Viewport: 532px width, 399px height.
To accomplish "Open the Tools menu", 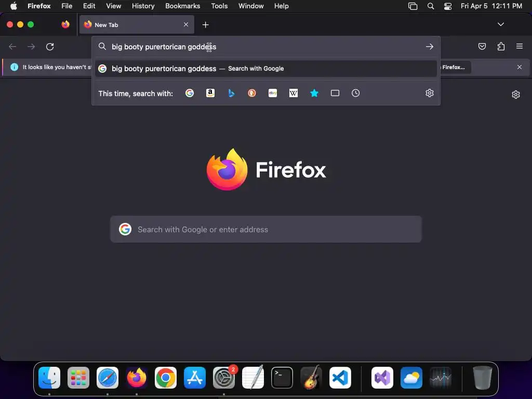I will 219,6.
